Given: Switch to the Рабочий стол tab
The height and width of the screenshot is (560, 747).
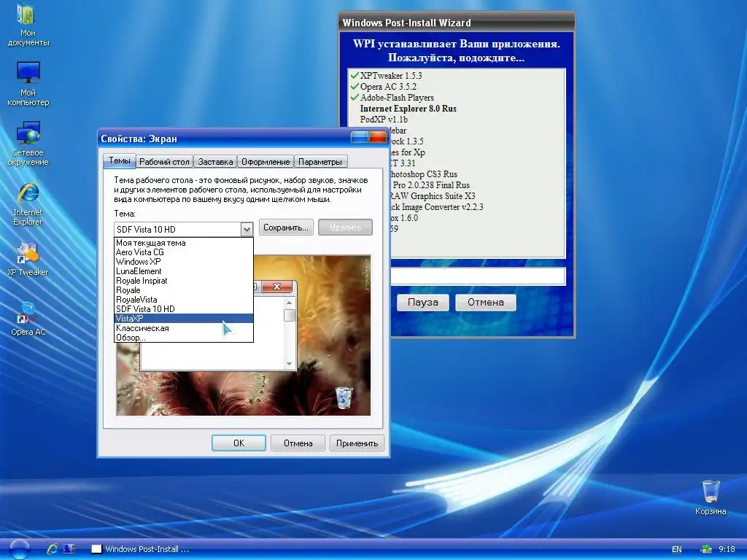Looking at the screenshot, I should pyautogui.click(x=164, y=162).
